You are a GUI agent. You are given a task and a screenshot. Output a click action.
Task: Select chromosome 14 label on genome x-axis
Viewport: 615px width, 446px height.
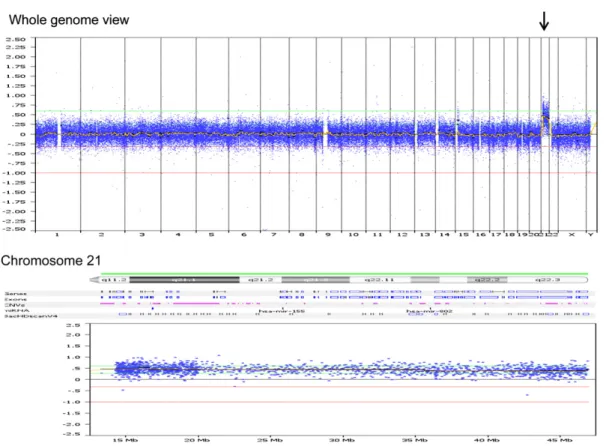point(444,235)
